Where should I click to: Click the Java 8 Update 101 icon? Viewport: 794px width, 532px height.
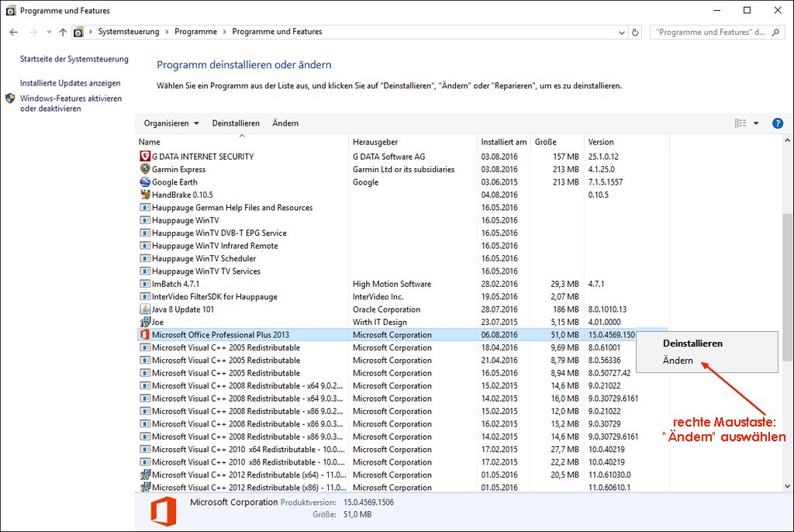145,309
